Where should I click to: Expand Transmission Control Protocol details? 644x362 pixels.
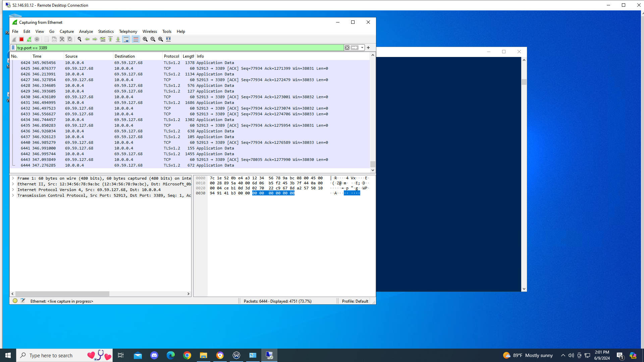click(13, 195)
